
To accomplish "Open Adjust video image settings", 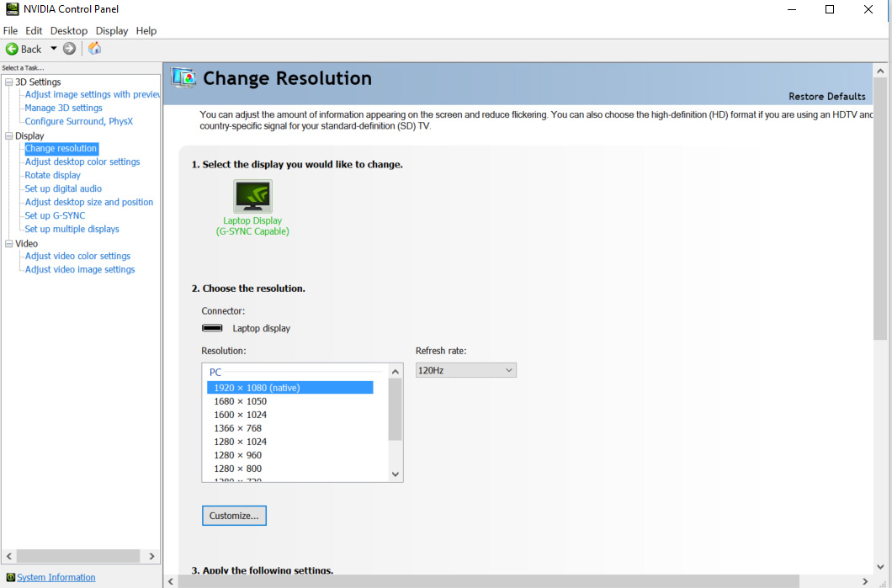I will click(x=80, y=269).
